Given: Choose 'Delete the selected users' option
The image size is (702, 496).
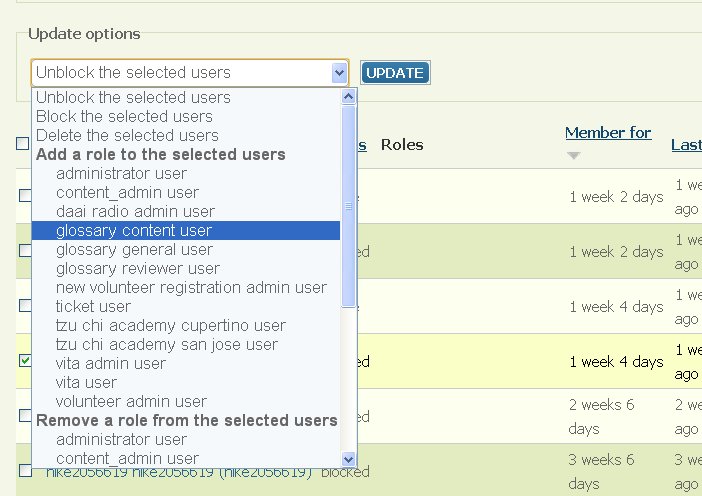Looking at the screenshot, I should point(127,135).
